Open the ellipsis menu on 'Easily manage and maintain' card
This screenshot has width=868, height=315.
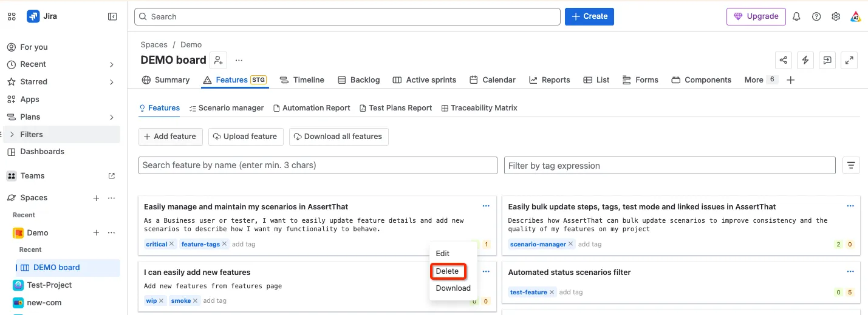pos(486,206)
